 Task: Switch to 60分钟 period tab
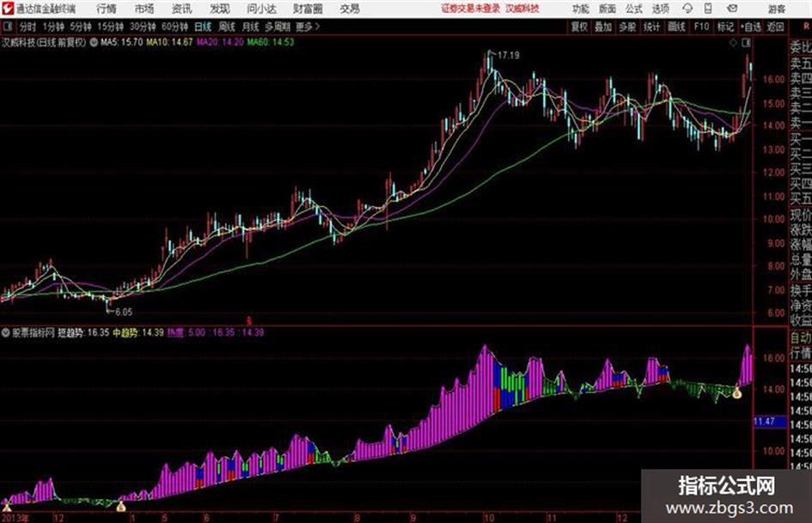pos(174,27)
